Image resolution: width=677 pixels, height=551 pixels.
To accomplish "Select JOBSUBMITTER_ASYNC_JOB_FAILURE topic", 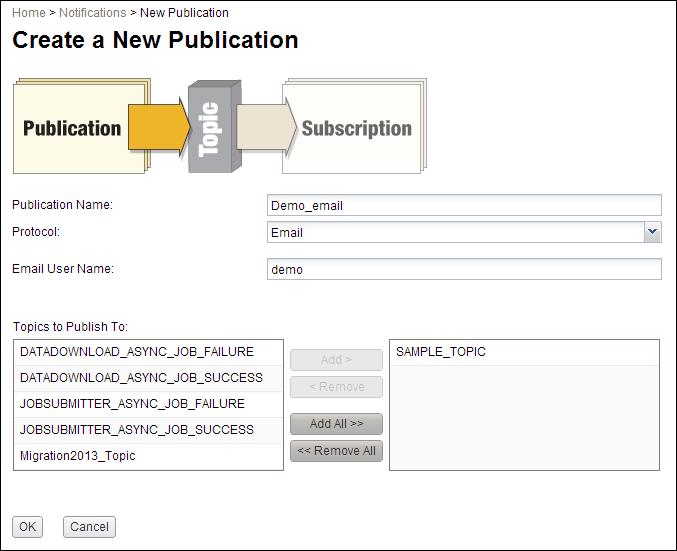I will (149, 404).
